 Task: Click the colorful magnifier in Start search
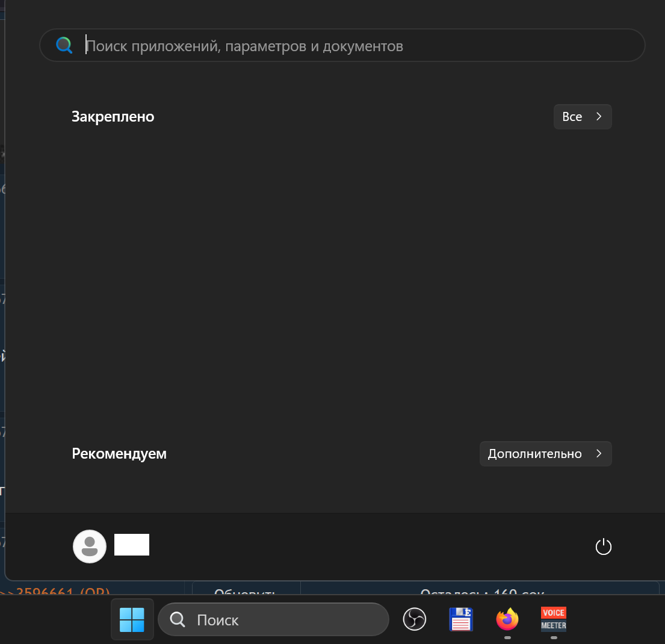coord(64,45)
